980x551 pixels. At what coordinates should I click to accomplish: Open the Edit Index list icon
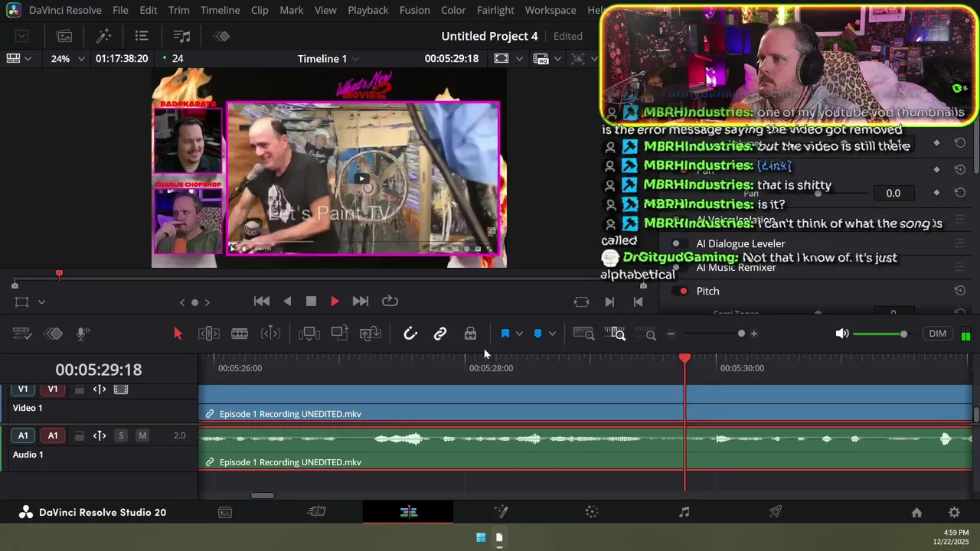tap(142, 36)
